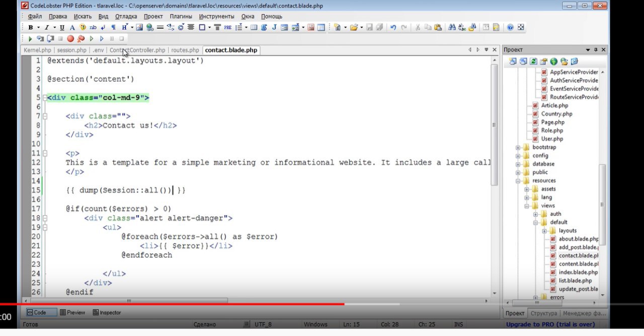The width and height of the screenshot is (644, 336).
Task: Open the open-file dropdown arrow
Action: (x=361, y=28)
